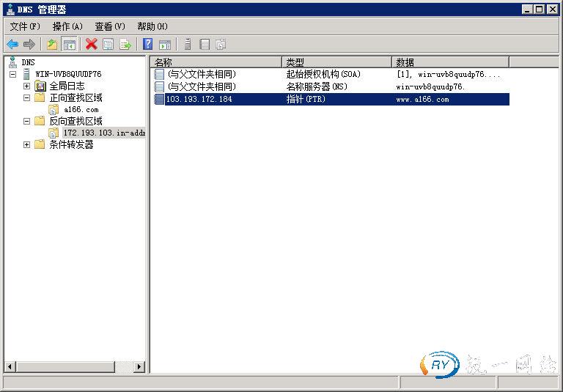This screenshot has height=392, width=563.
Task: Select the DNS root node icon
Action: [x=12, y=62]
